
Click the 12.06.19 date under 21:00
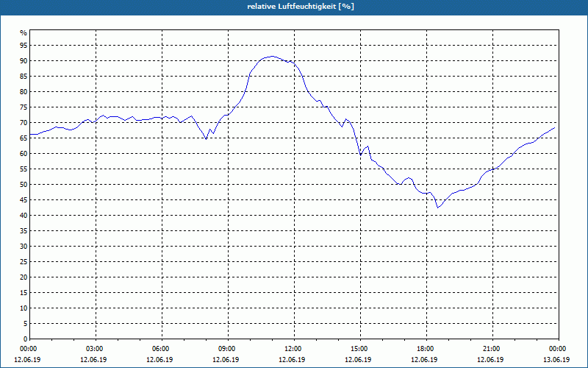point(490,360)
